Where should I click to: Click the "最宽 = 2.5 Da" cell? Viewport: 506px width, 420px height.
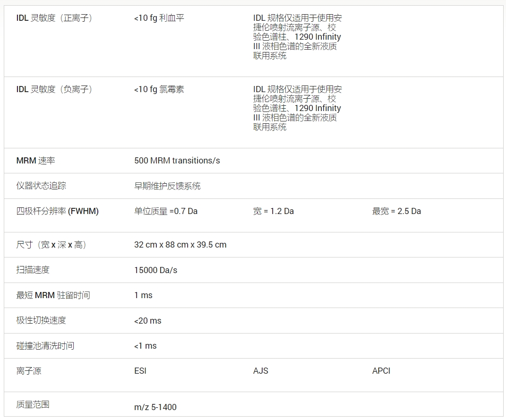[x=396, y=211]
